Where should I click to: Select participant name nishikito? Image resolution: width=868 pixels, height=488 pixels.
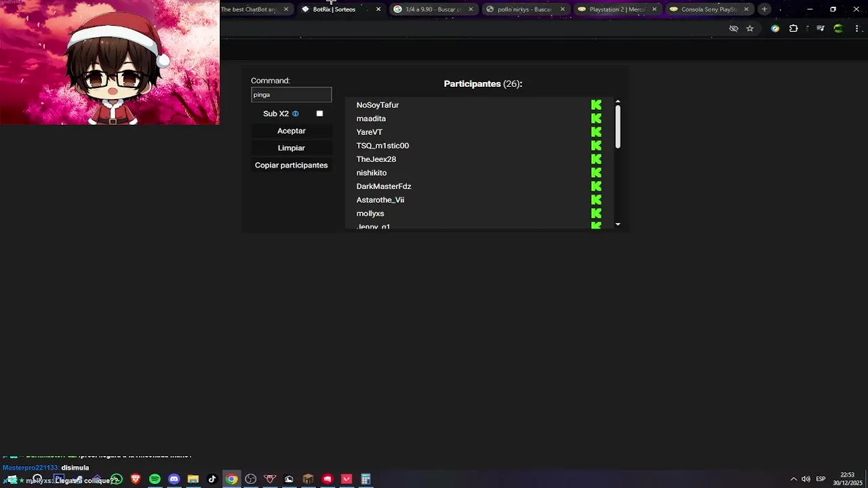click(372, 173)
